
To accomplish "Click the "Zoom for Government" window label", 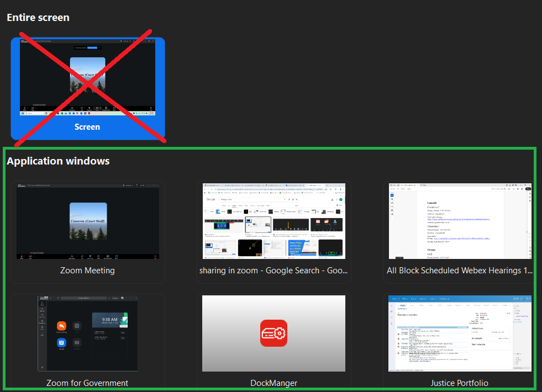I will click(87, 383).
